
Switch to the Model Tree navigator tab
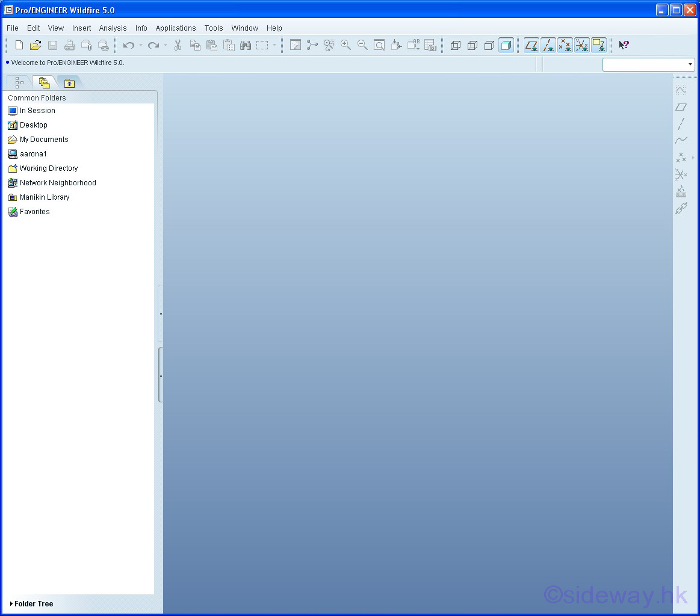pyautogui.click(x=19, y=82)
